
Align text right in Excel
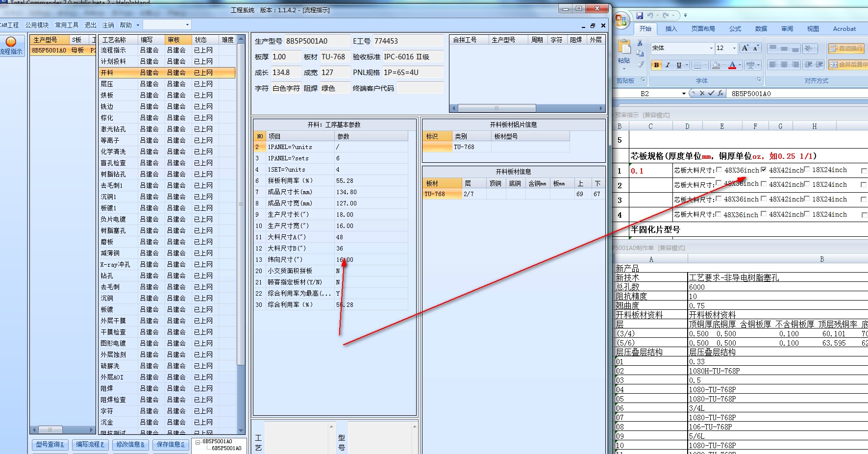pos(795,65)
